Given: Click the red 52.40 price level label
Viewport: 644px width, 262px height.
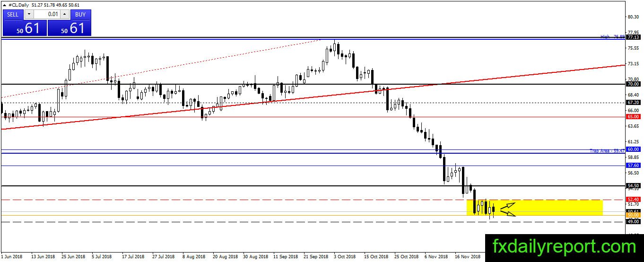Looking at the screenshot, I should tap(633, 200).
